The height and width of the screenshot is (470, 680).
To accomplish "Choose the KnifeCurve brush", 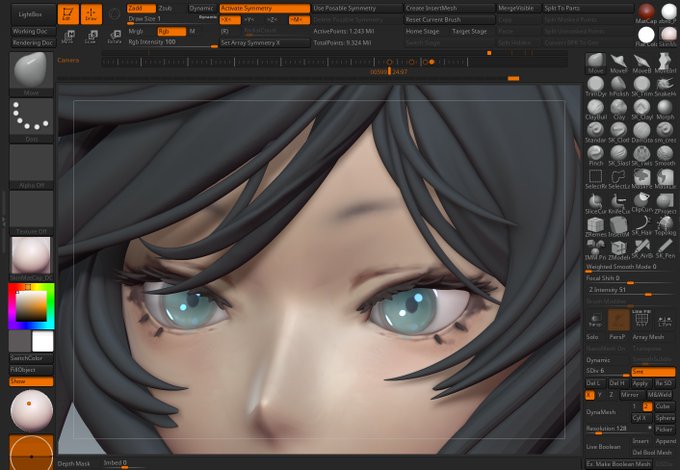I will pyautogui.click(x=618, y=204).
